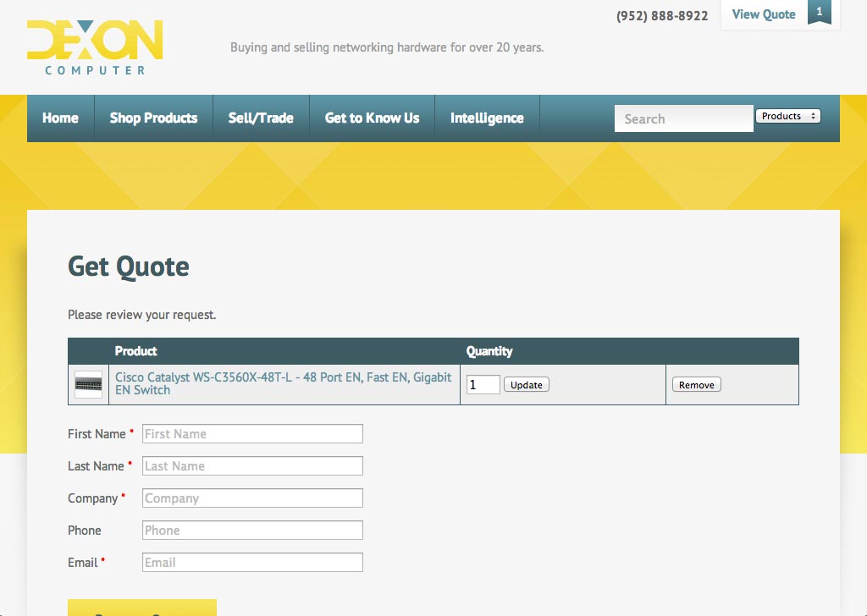
Task: Open the Intelligence menu item
Action: (x=487, y=118)
